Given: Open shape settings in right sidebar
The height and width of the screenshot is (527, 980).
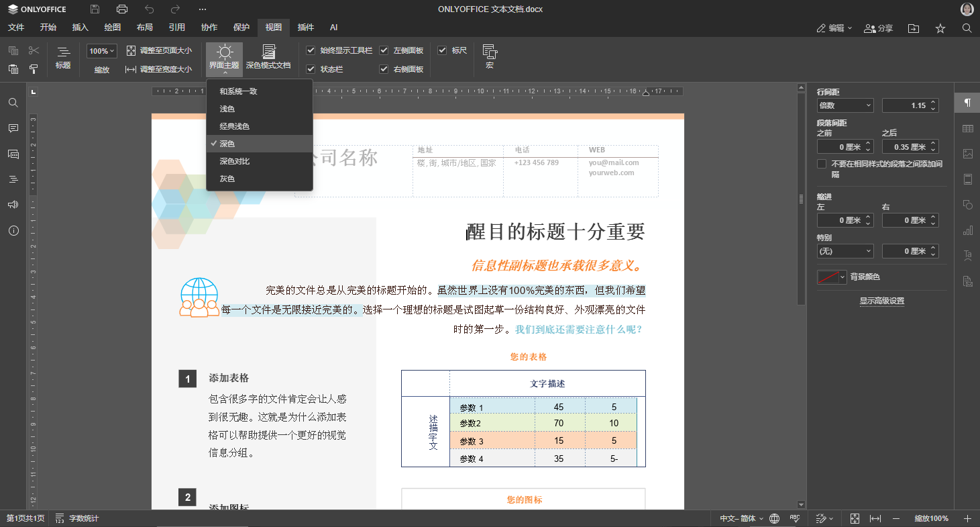Looking at the screenshot, I should coord(967,205).
